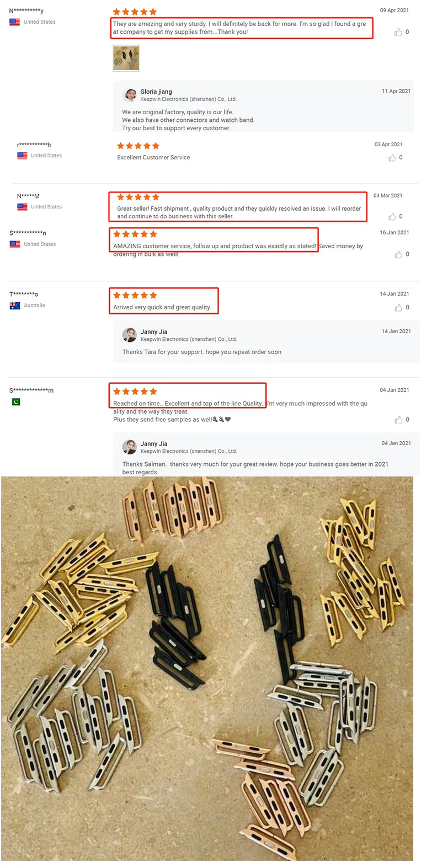Like the 16 Jan 2021 review
This screenshot has width=421, height=868.
pos(398,255)
